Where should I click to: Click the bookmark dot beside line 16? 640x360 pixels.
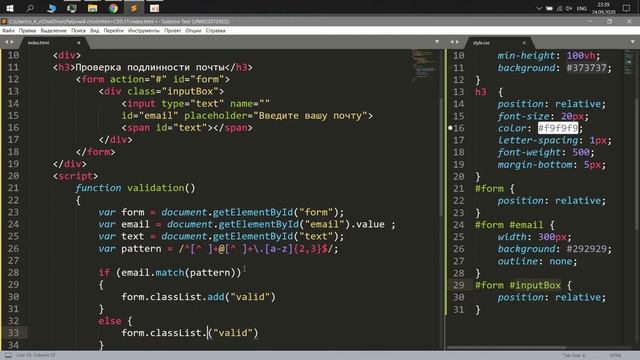tap(450, 128)
